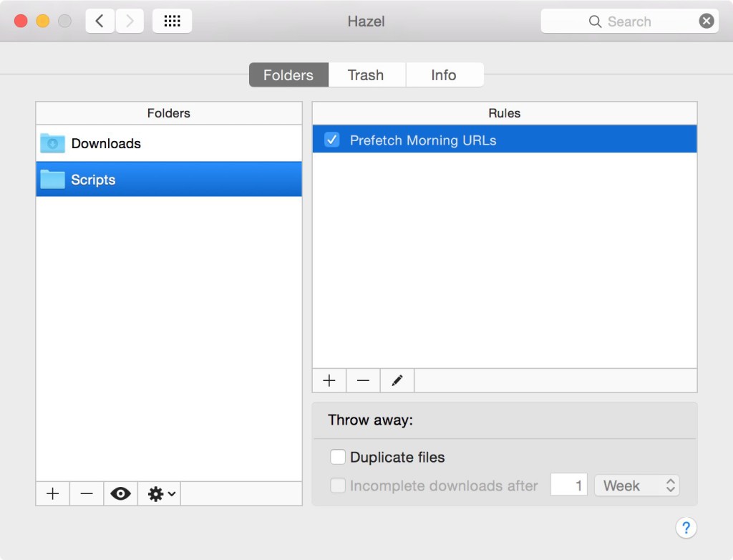Select the Prefetch Morning URLs rule name
The width and height of the screenshot is (733, 560).
[x=423, y=140]
